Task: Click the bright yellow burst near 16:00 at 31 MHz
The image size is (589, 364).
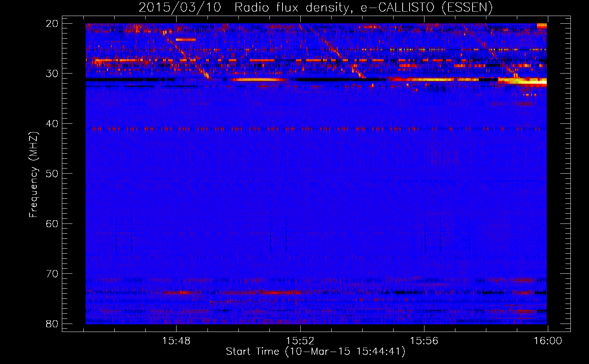Action: click(x=523, y=82)
